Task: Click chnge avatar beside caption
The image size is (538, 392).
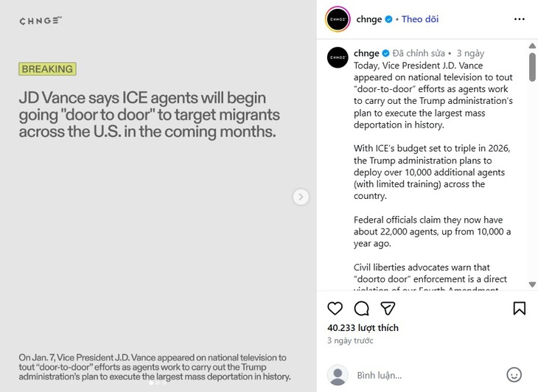Action: coord(337,57)
